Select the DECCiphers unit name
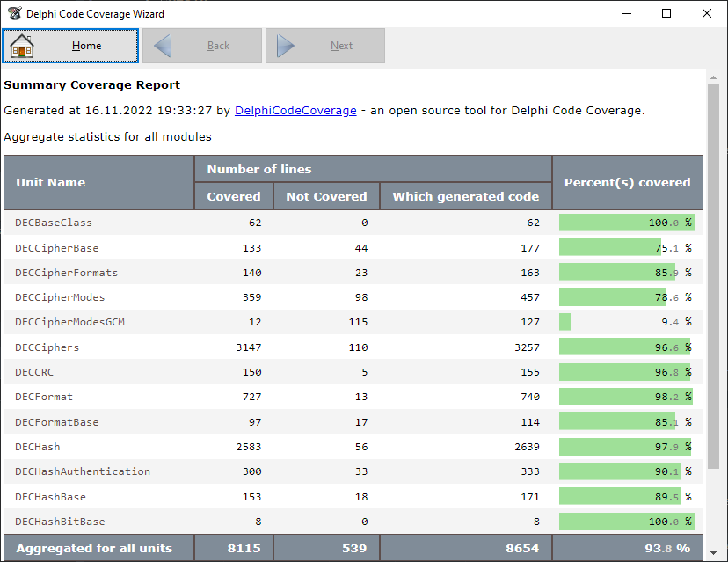The image size is (728, 562). [47, 347]
